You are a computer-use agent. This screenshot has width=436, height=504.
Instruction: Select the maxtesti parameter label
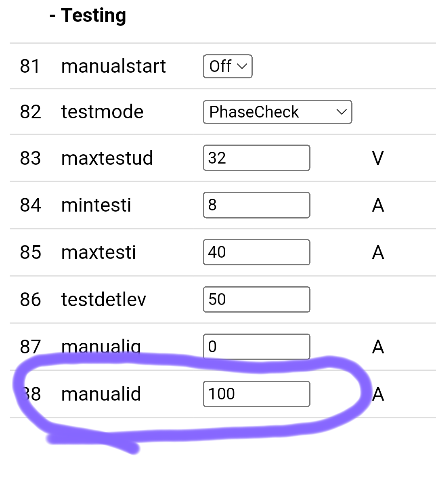coord(99,252)
